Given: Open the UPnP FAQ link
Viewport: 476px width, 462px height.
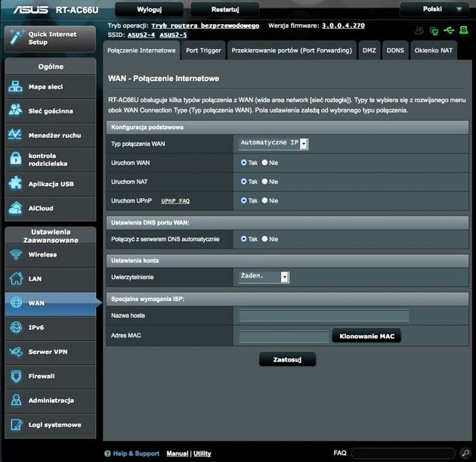Looking at the screenshot, I should click(x=175, y=201).
